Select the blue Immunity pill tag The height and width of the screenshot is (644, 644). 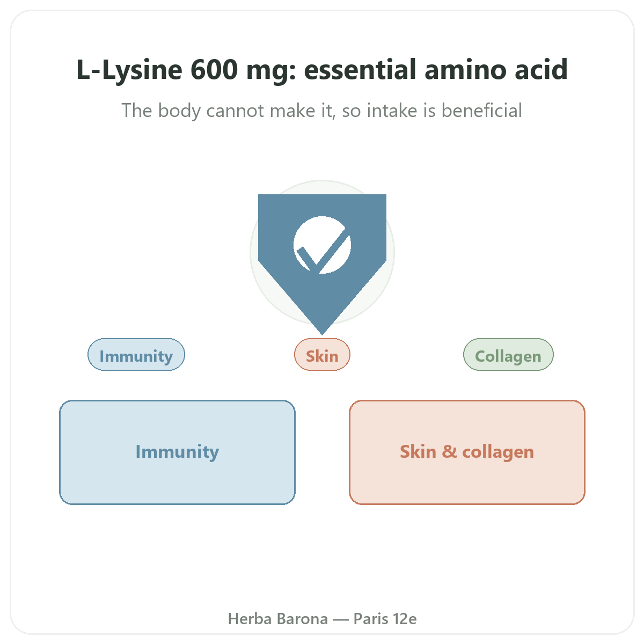136,355
